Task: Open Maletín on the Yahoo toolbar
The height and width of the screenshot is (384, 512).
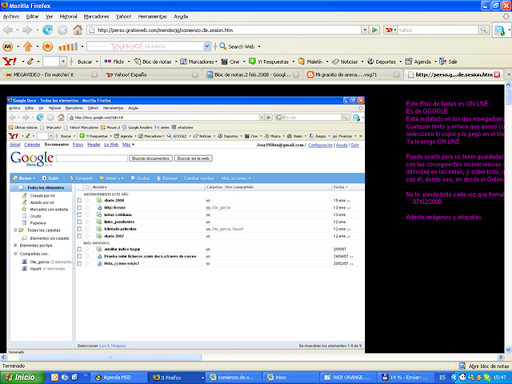Action: coord(310,62)
